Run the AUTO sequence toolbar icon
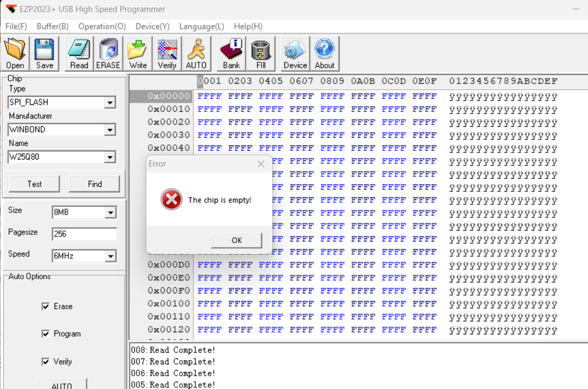The image size is (588, 389). 196,54
